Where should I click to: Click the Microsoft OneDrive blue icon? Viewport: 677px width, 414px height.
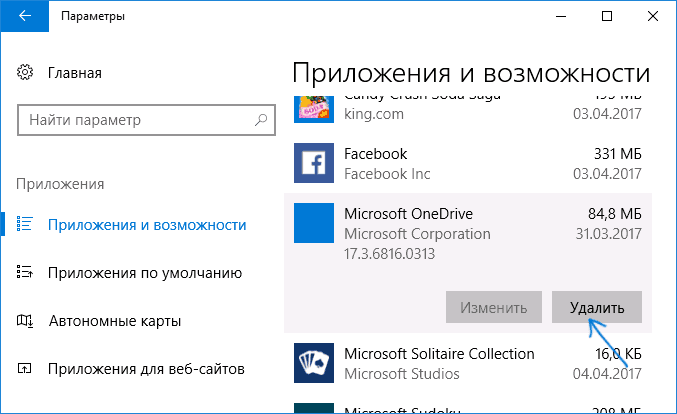tap(314, 223)
